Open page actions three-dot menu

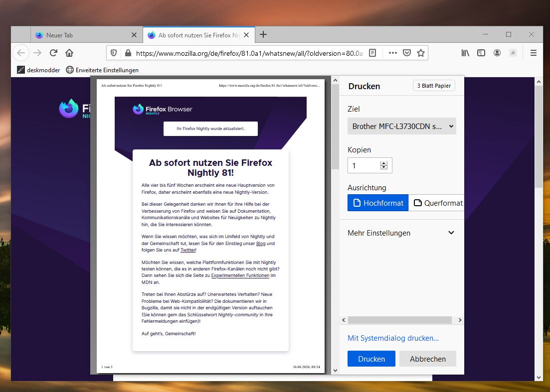tap(393, 53)
